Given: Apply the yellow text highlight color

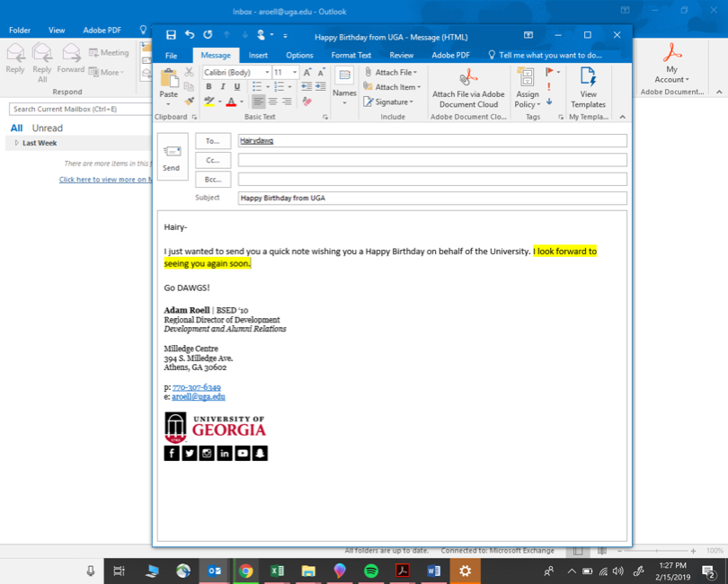Looking at the screenshot, I should (209, 102).
